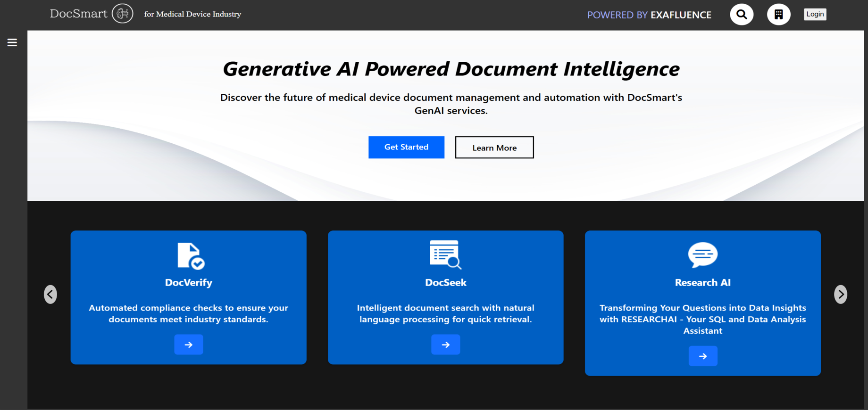Click the Get Started button

click(x=406, y=147)
